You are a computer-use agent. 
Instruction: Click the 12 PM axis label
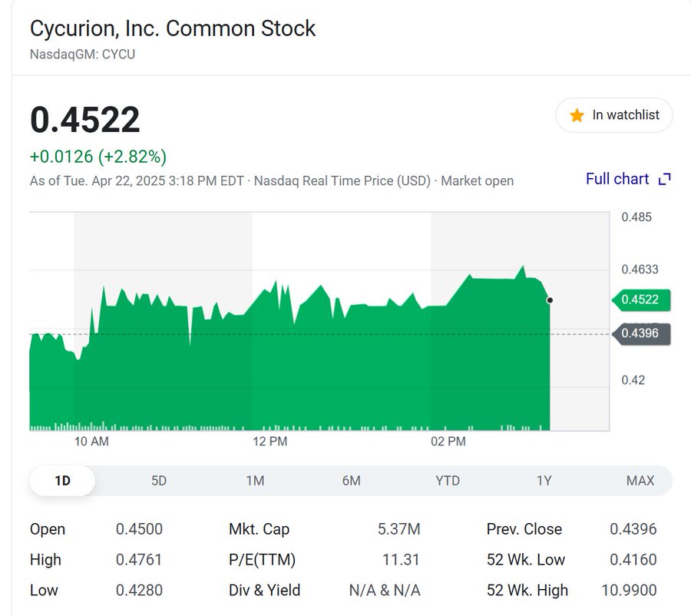[269, 442]
